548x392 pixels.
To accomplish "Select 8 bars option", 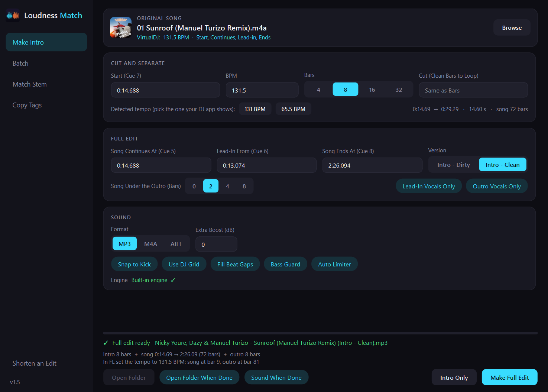I will tap(345, 90).
